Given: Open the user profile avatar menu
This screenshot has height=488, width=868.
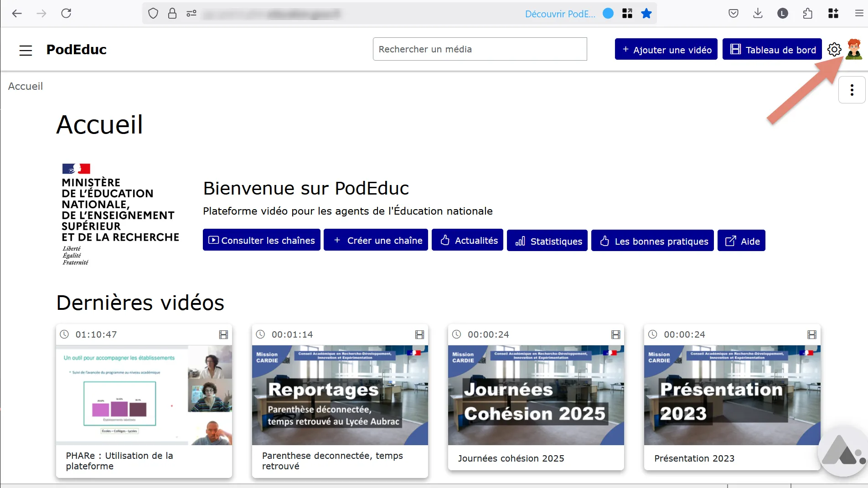Looking at the screenshot, I should pos(854,49).
